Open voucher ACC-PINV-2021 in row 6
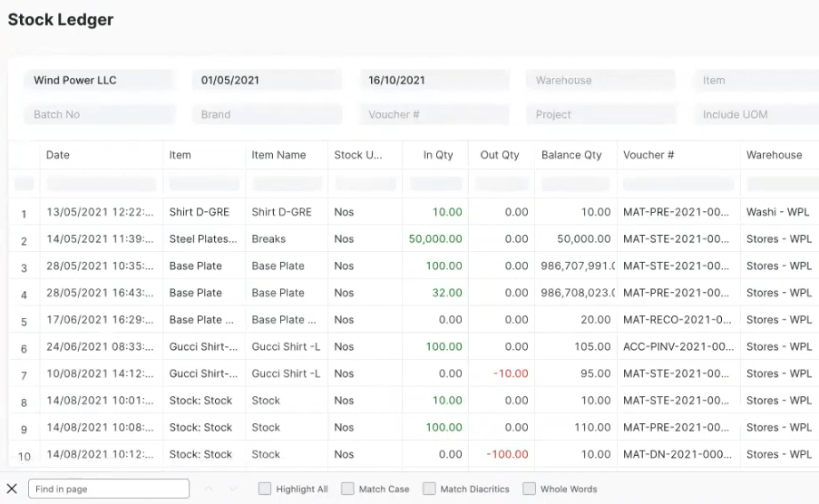The height and width of the screenshot is (504, 819). (x=677, y=346)
